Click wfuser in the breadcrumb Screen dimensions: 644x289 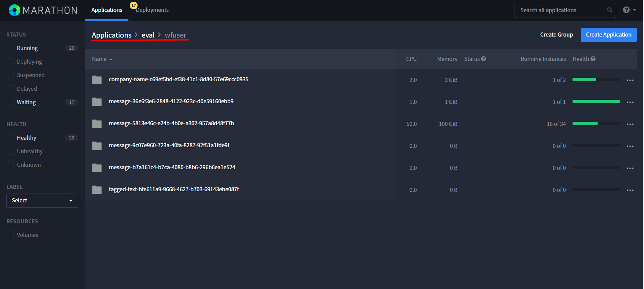[175, 35]
